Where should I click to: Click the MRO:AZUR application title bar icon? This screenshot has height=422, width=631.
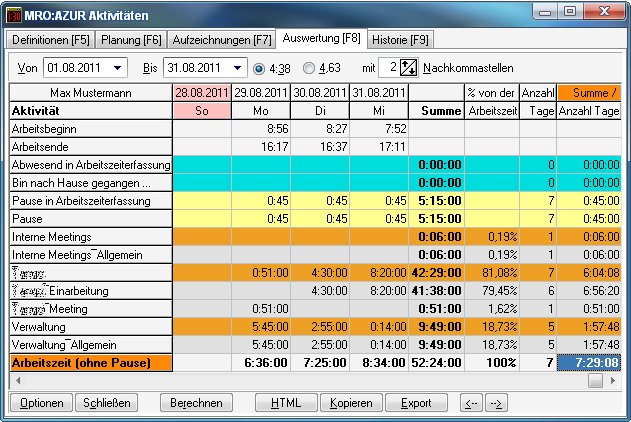point(13,12)
